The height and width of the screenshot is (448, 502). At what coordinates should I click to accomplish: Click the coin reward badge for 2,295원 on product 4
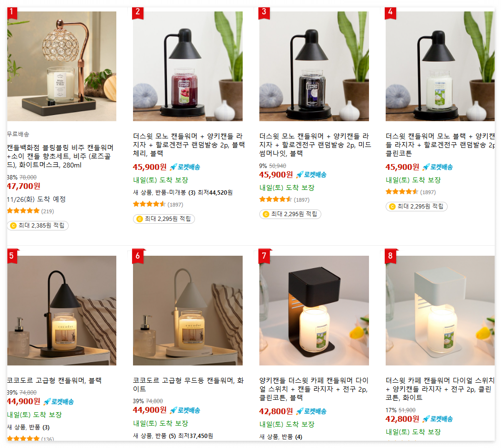coord(416,207)
